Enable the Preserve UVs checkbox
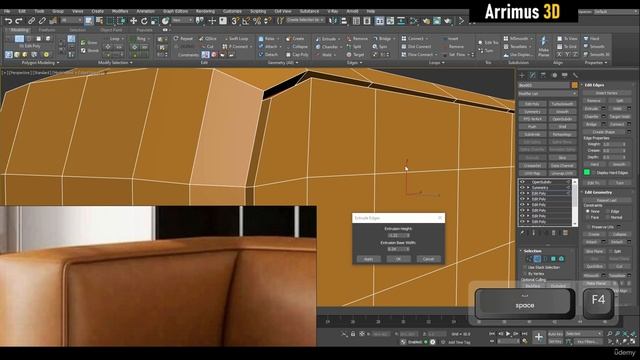The width and height of the screenshot is (640, 360). (x=588, y=227)
